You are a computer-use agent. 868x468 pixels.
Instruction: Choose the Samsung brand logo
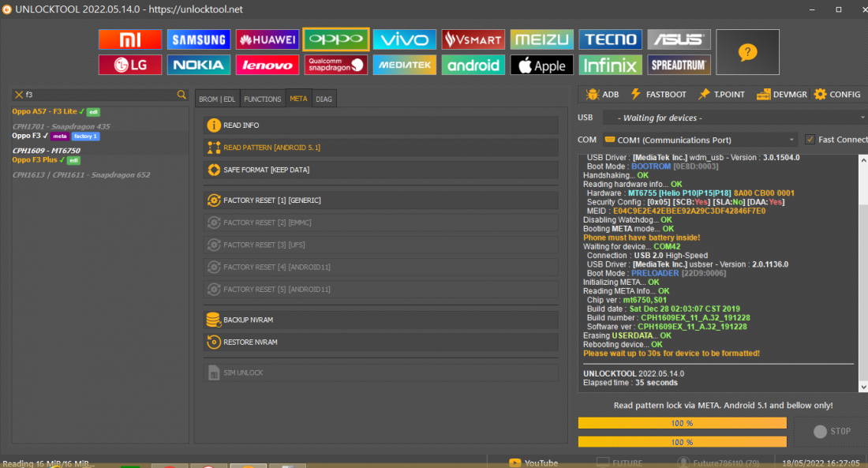pyautogui.click(x=199, y=39)
